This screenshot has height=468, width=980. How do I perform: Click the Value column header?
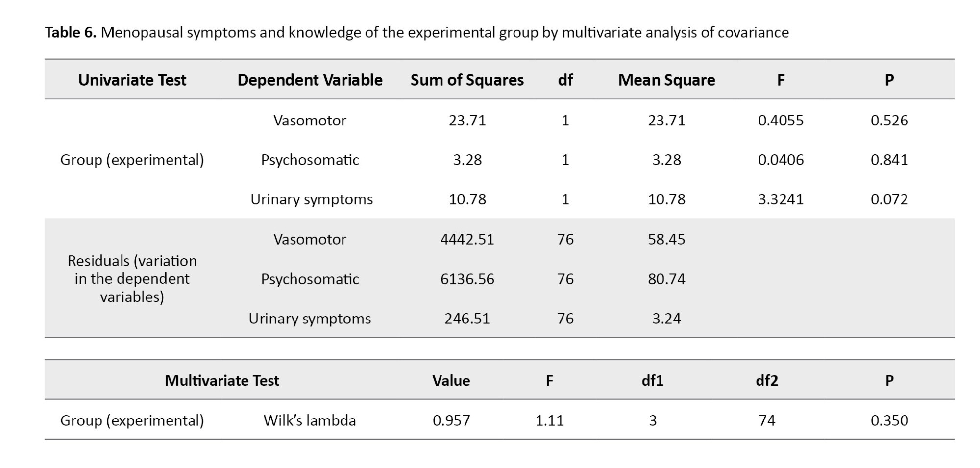[451, 380]
